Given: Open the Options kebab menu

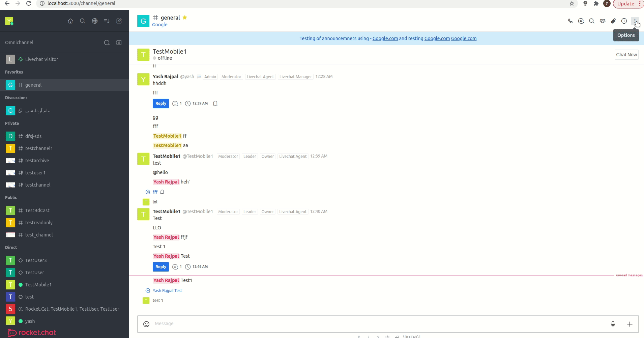Looking at the screenshot, I should click(x=635, y=21).
